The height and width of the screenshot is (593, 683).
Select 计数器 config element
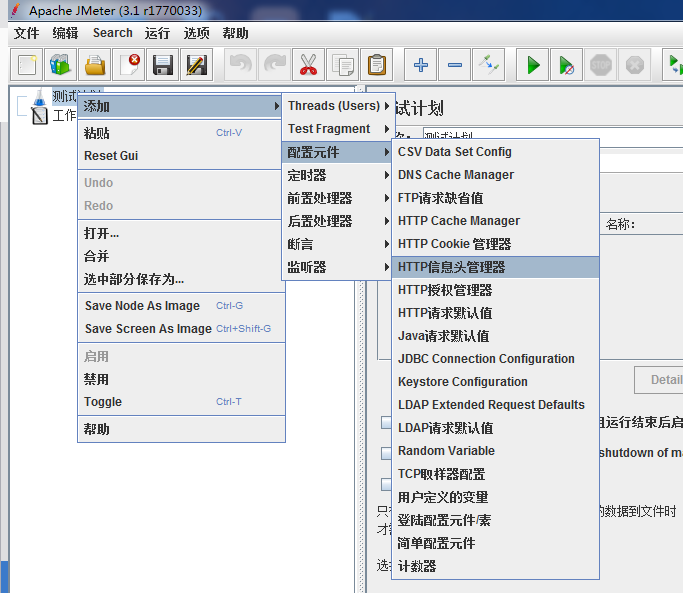click(x=495, y=566)
